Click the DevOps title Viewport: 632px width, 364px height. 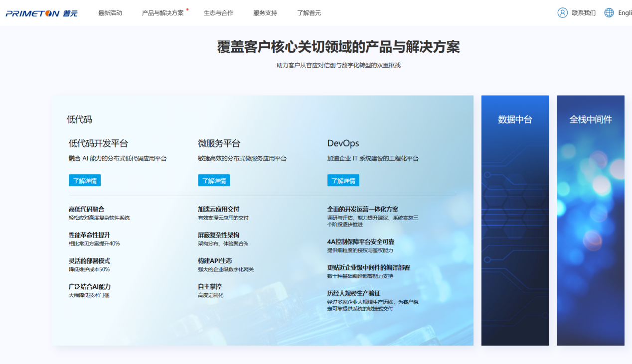[x=343, y=143]
